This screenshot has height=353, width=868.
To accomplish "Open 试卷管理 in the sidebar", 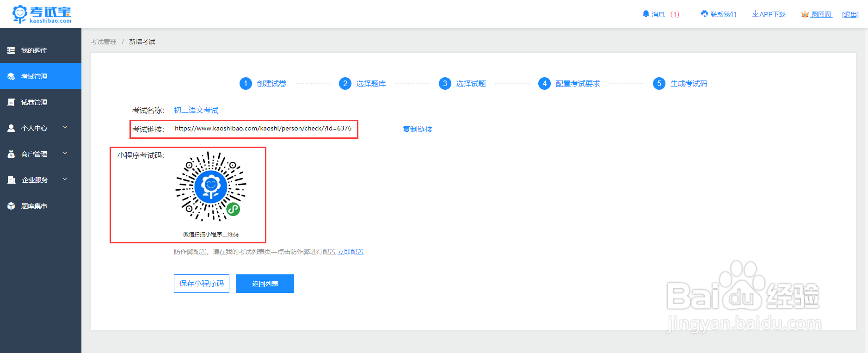I will (x=41, y=102).
